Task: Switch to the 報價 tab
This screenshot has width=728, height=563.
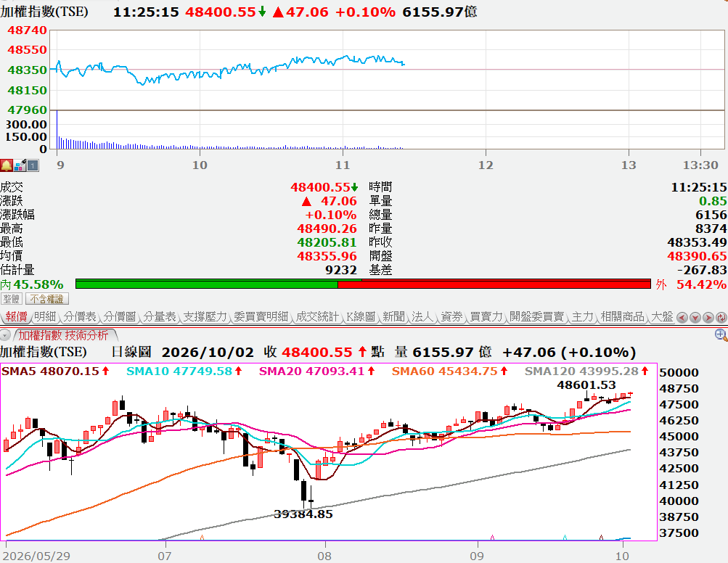Action: click(x=16, y=316)
